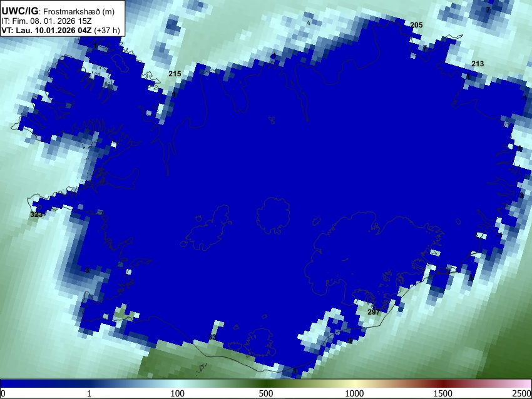Image resolution: width=532 pixels, height=399 pixels.
Task: Click the map value '213'
Action: (x=478, y=63)
